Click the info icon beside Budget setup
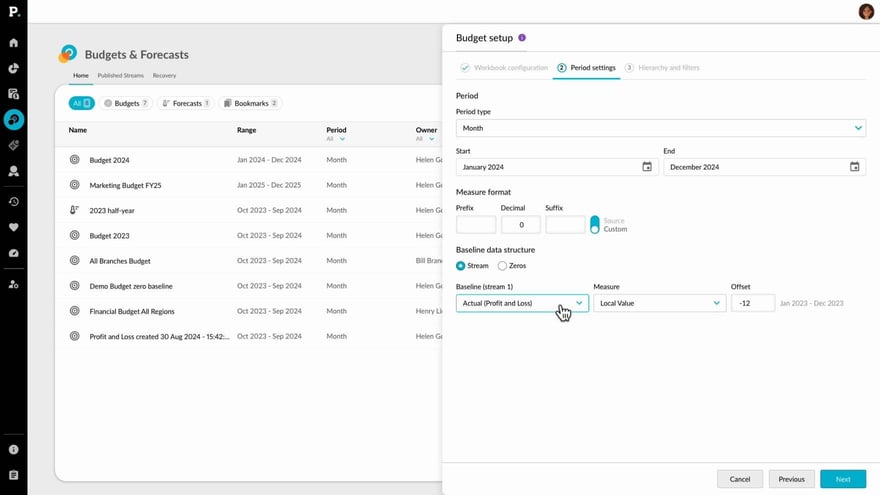880x495 pixels. 522,38
